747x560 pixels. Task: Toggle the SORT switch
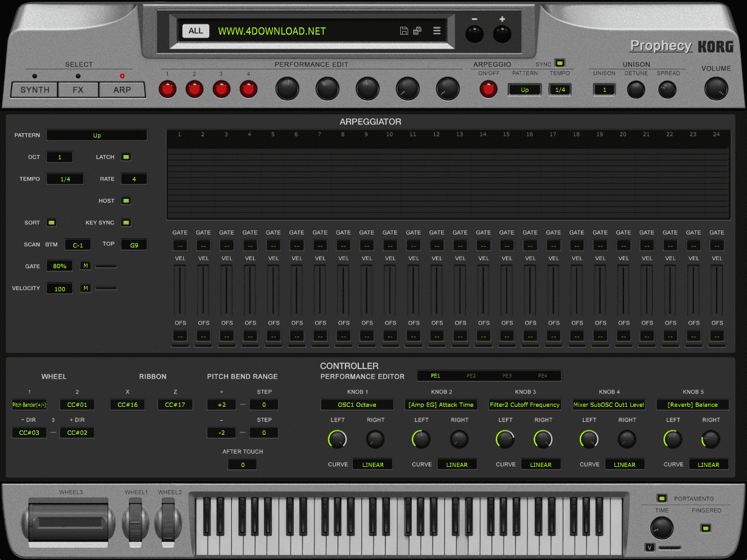[x=52, y=223]
